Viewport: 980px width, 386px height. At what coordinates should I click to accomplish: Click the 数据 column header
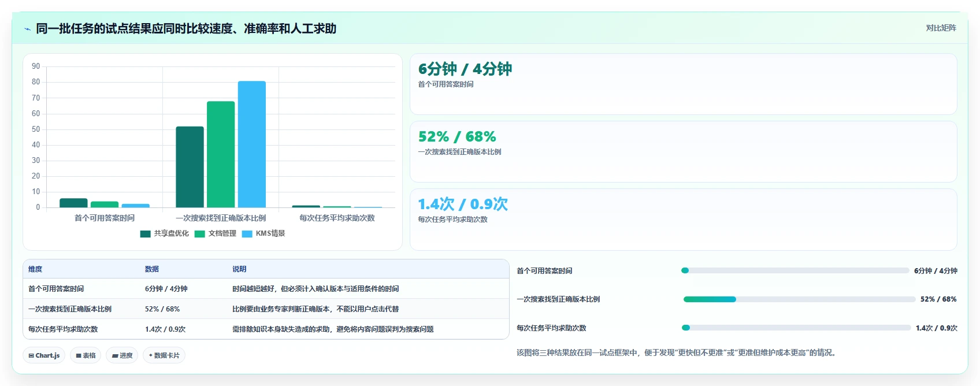(152, 269)
